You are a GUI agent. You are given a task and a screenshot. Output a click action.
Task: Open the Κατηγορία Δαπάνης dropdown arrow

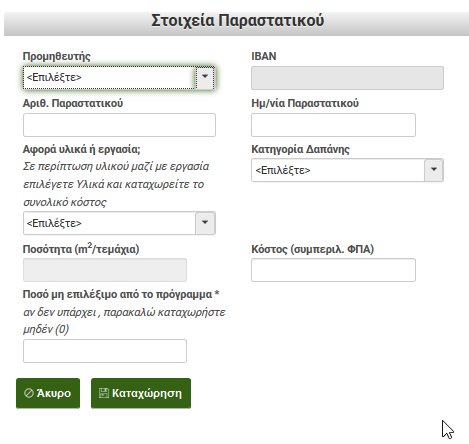coord(434,170)
